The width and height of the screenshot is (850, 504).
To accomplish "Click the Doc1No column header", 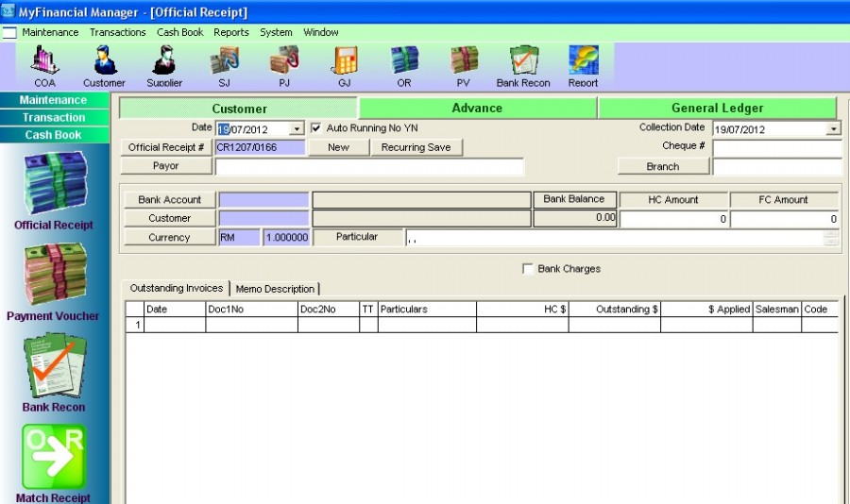I will 251,310.
